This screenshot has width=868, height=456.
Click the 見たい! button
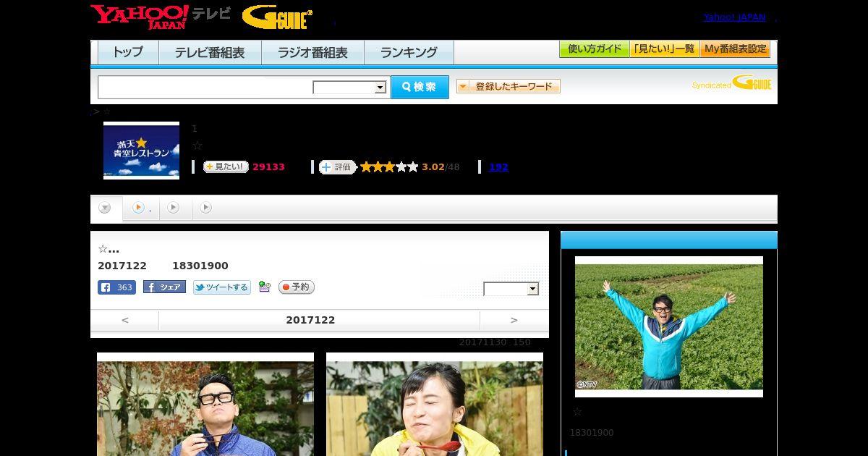tap(226, 166)
